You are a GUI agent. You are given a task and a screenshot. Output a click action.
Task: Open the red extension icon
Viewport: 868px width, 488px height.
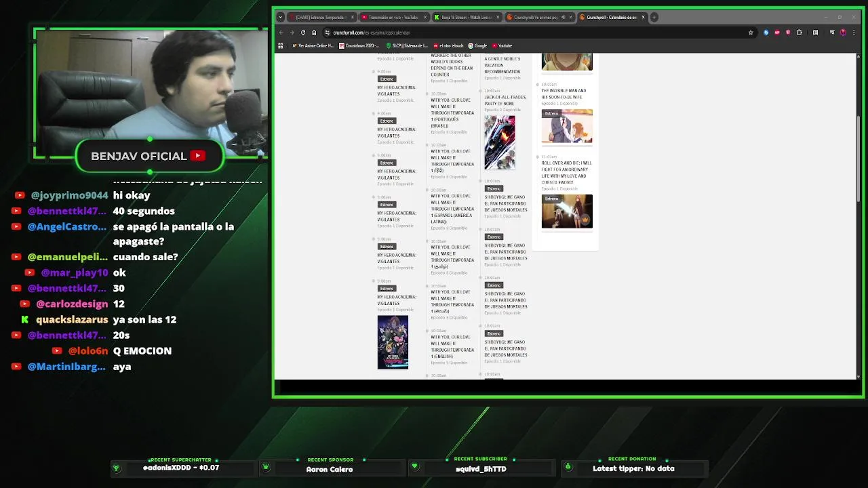pyautogui.click(x=777, y=33)
